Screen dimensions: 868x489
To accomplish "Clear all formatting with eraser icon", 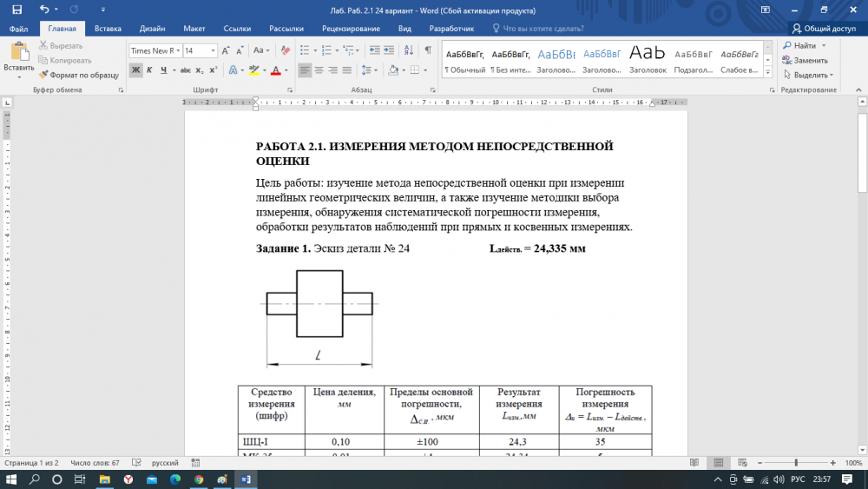I will (285, 50).
